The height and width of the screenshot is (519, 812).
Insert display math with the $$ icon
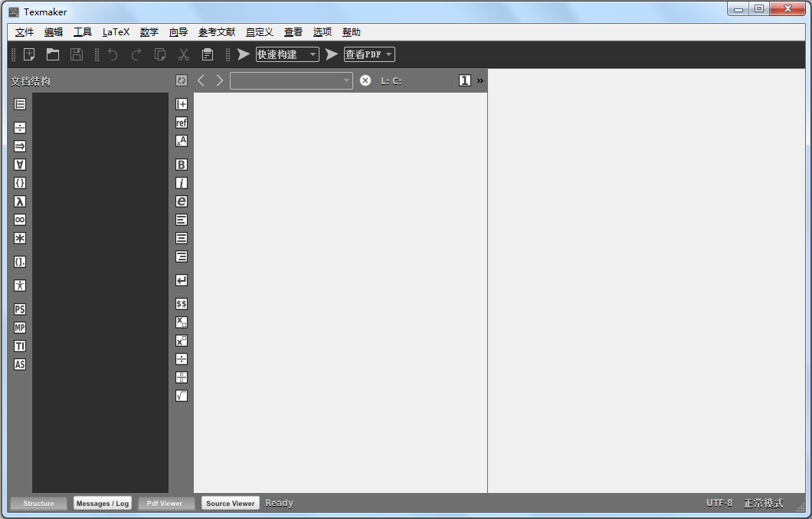click(181, 303)
